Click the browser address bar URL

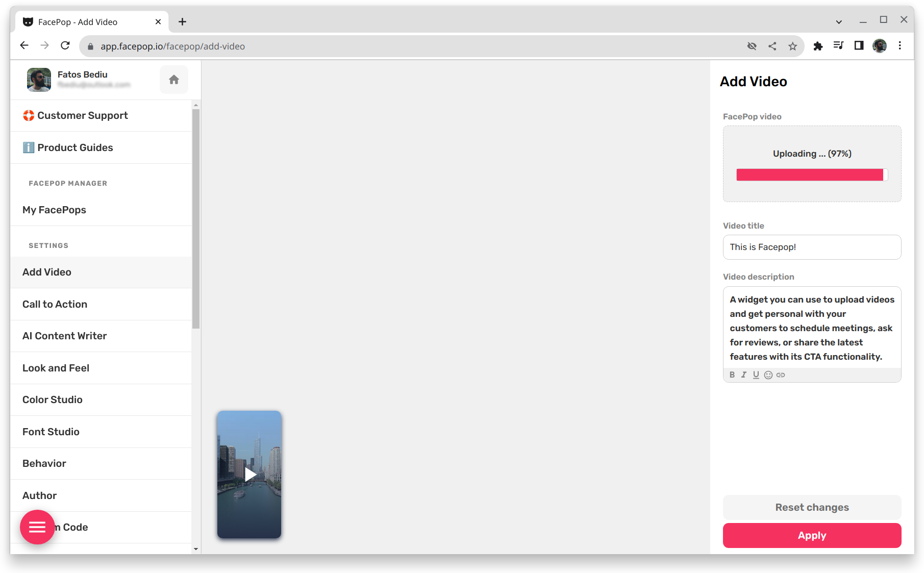(x=172, y=46)
